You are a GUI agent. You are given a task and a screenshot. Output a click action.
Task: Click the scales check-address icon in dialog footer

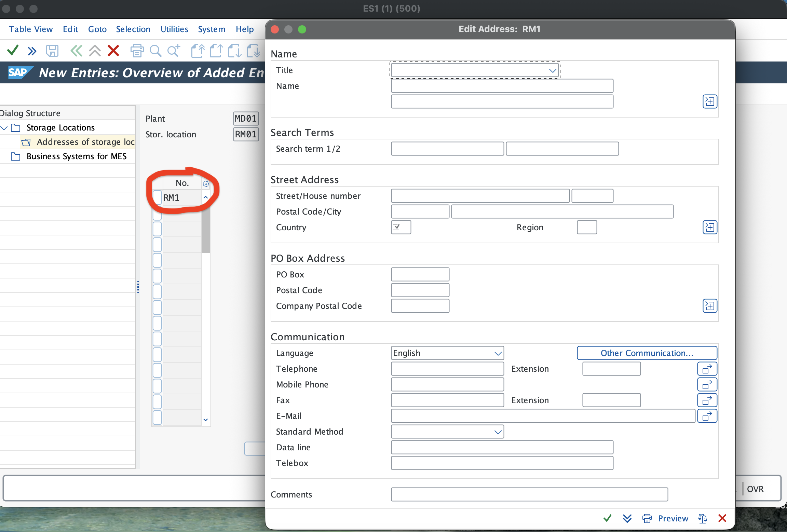pyautogui.click(x=703, y=518)
